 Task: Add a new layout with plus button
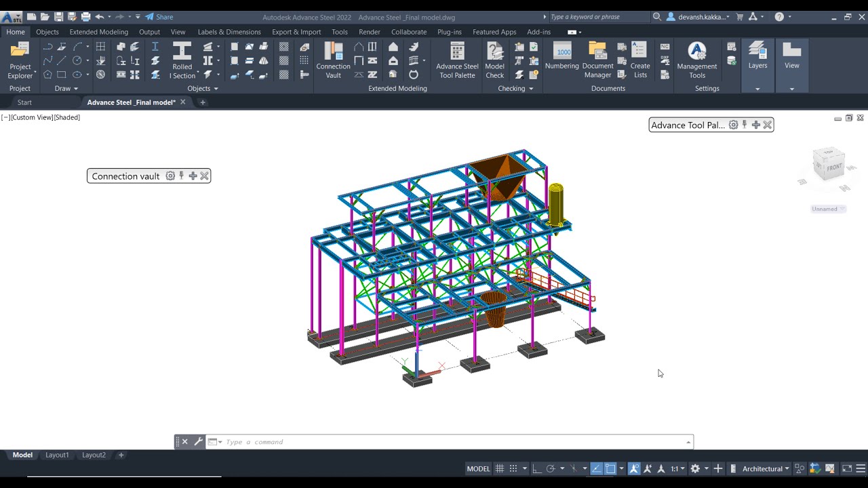pos(121,455)
